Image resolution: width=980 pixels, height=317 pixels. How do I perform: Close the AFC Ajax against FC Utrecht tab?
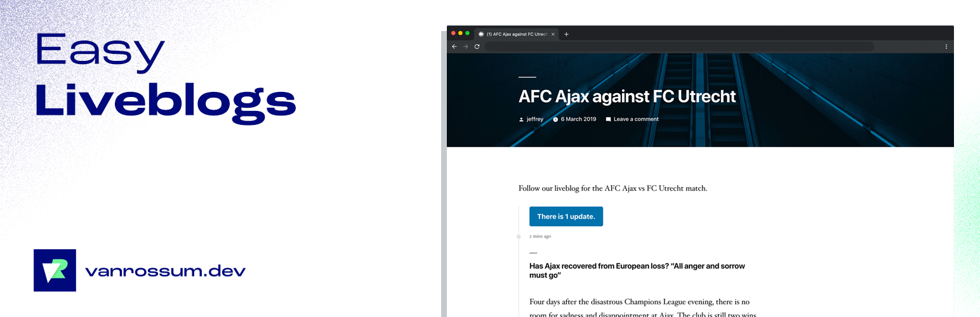553,34
